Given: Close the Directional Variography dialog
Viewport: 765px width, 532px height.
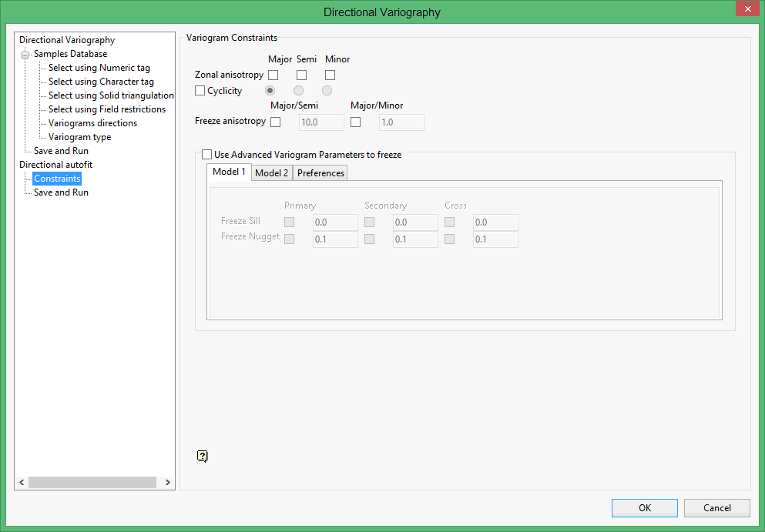Looking at the screenshot, I should pyautogui.click(x=745, y=9).
